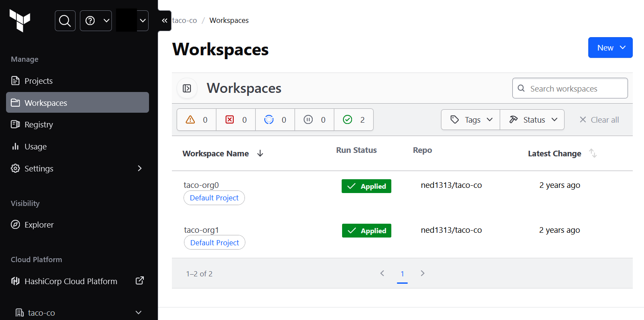Open the Tags filter dropdown
Image resolution: width=644 pixels, height=320 pixels.
(x=470, y=120)
